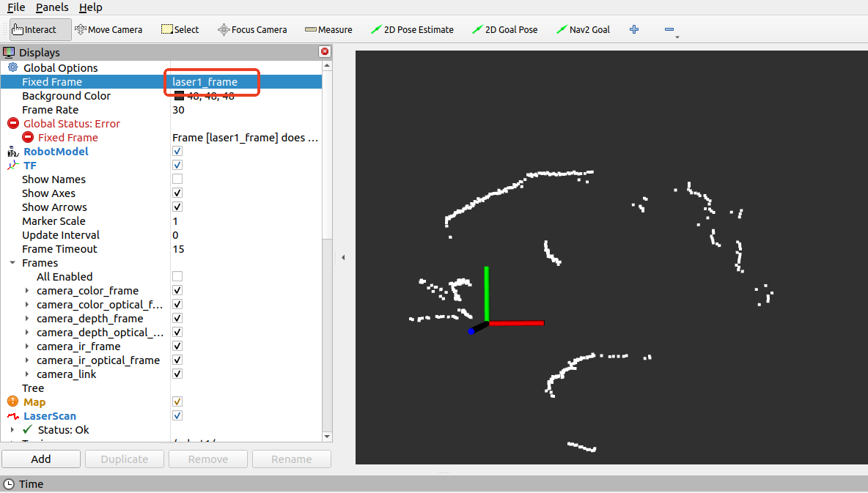Click the Add display button
868x493 pixels.
click(x=41, y=459)
